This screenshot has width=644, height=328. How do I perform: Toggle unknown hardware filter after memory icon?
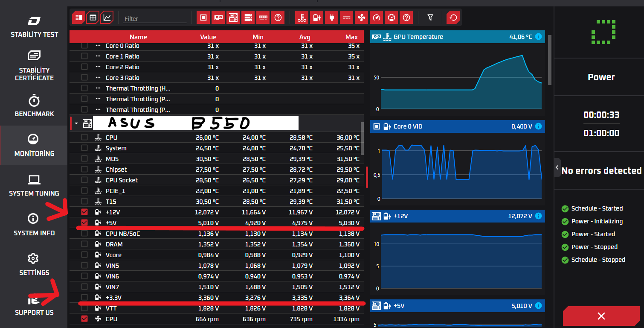[278, 18]
